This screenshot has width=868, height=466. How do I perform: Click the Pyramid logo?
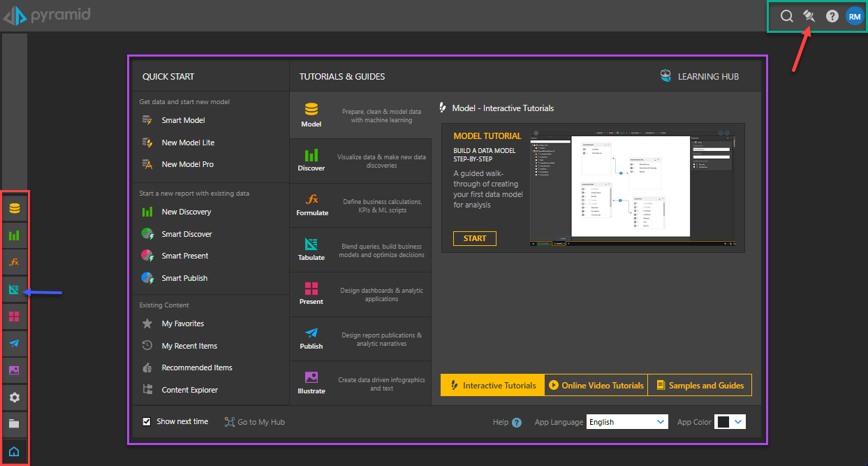[x=47, y=15]
